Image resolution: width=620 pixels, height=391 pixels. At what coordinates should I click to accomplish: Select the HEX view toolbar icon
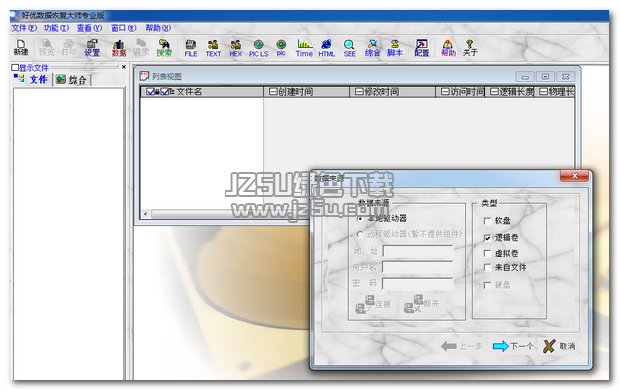point(236,48)
